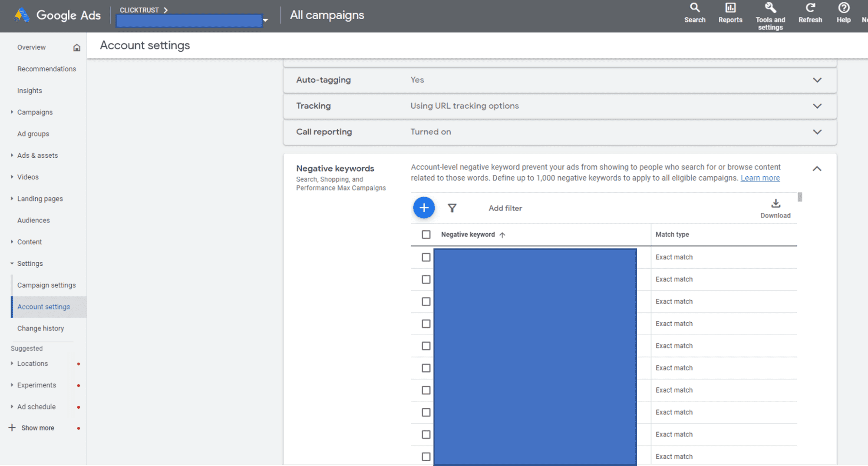This screenshot has height=466, width=868.
Task: Click the CLICKTRUST breadcrumb chevron
Action: 166,10
